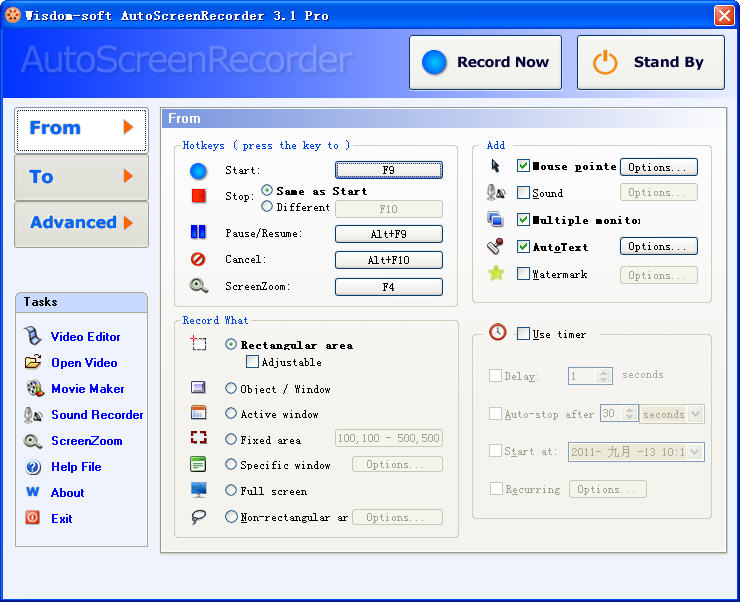Select the Fixed area radio option
This screenshot has width=740, height=602.
coord(231,439)
